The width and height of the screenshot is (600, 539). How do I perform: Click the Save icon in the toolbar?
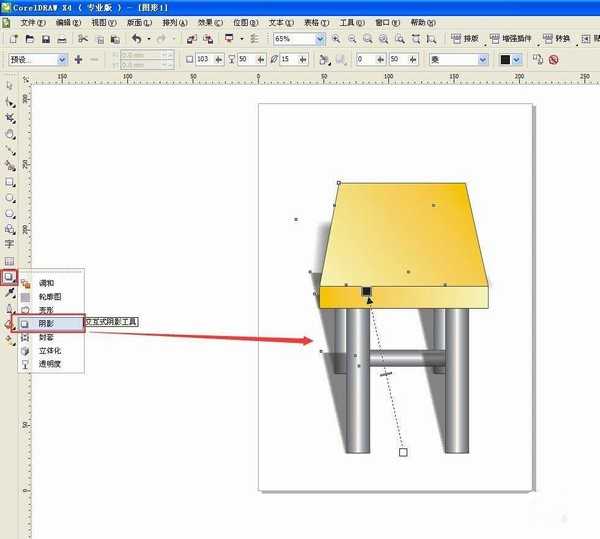(46, 39)
